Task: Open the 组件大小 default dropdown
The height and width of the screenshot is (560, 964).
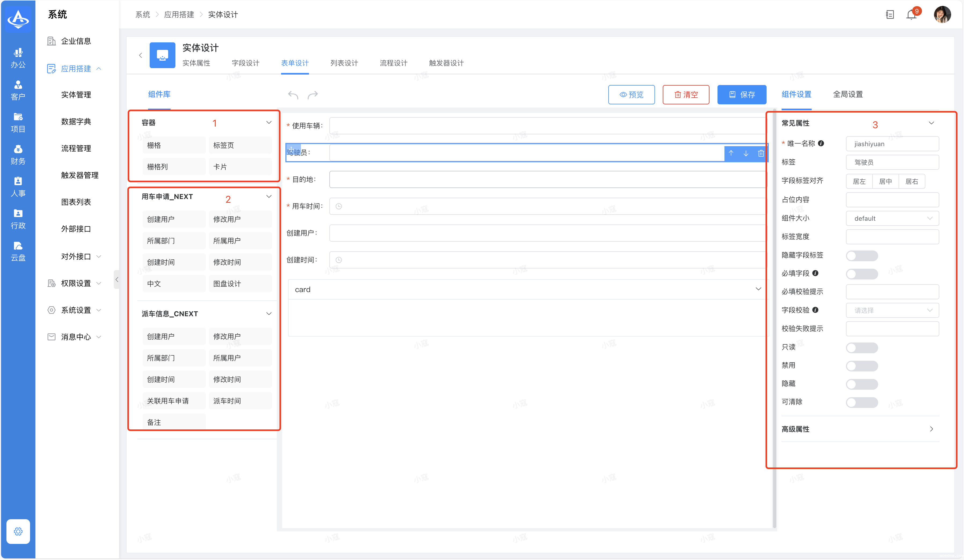Action: [892, 218]
